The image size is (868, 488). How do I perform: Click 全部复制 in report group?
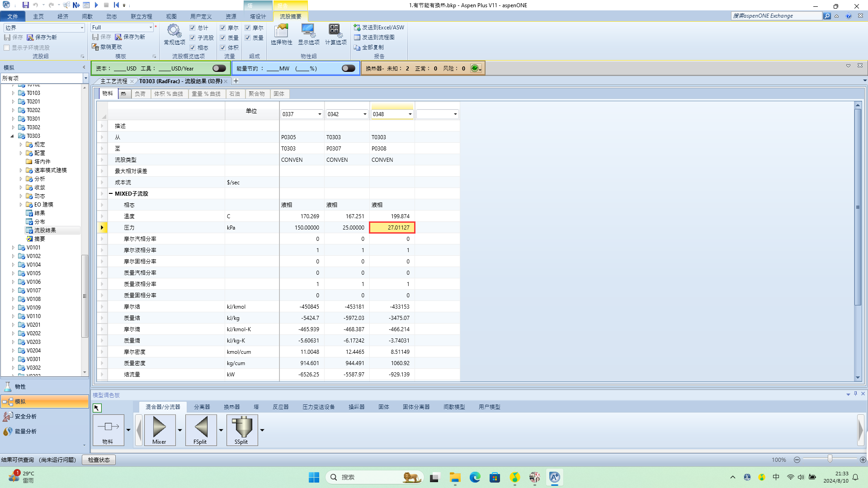click(368, 47)
